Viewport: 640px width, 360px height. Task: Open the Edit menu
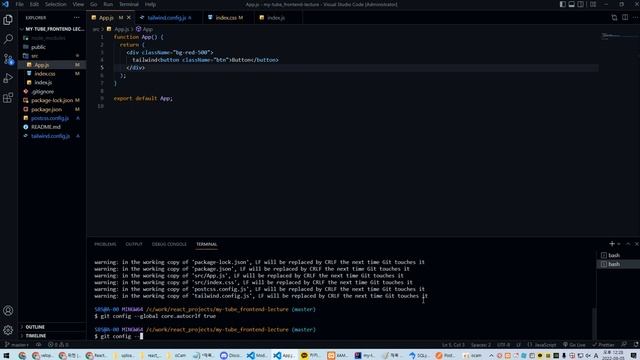pos(34,4)
